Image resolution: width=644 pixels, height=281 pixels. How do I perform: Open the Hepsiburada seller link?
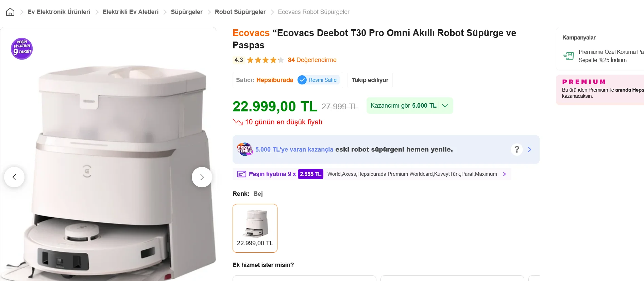275,80
